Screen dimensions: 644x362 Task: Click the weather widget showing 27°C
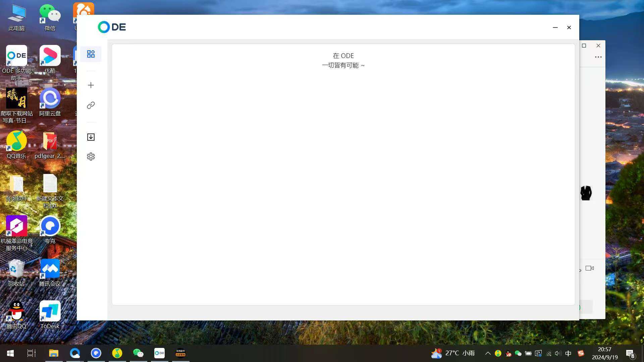pos(453,353)
